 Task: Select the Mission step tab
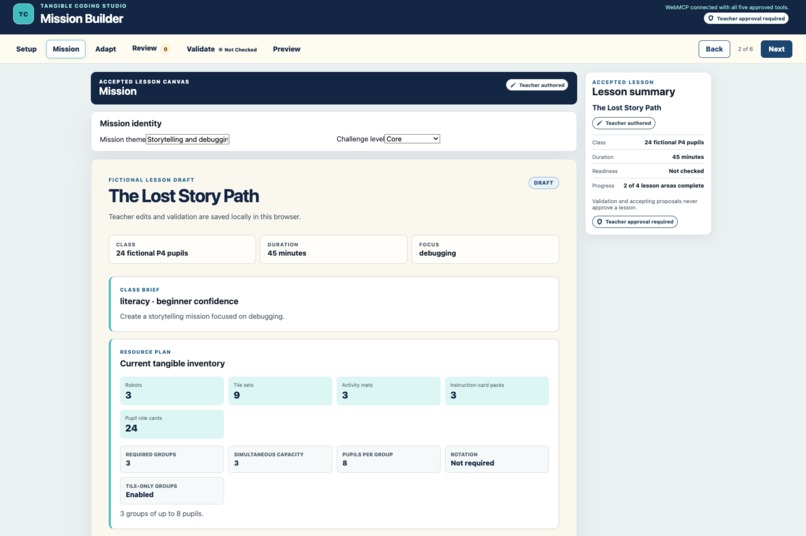click(66, 49)
